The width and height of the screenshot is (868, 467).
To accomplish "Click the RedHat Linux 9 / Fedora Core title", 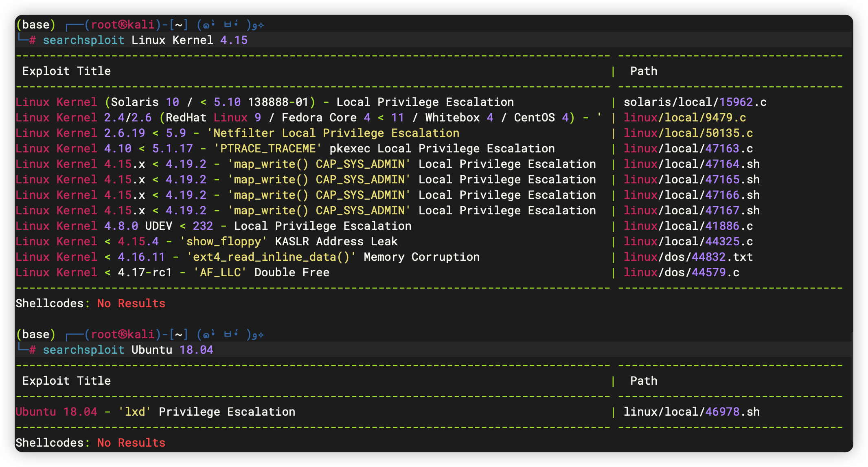I will point(308,117).
